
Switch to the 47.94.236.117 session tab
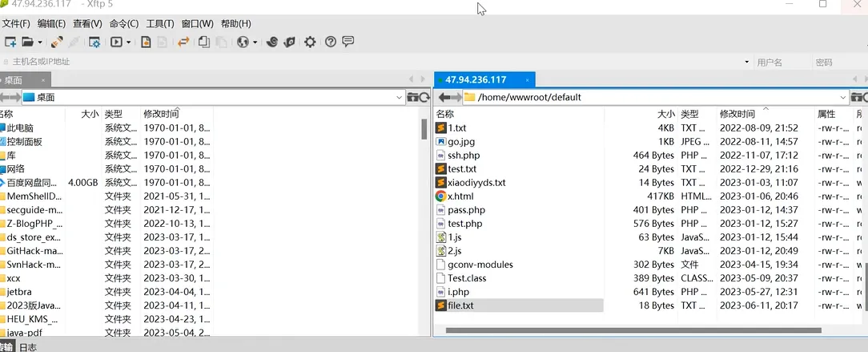tap(476, 79)
